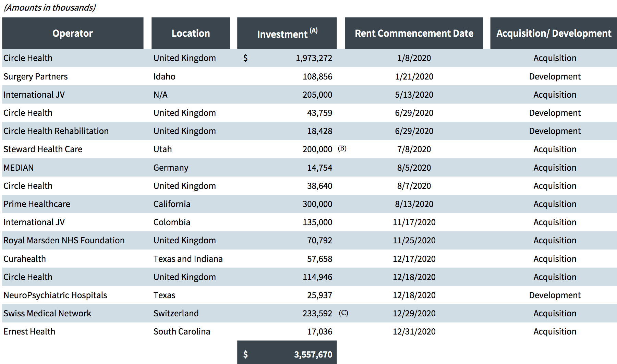The width and height of the screenshot is (617, 364).
Task: Click the total investment 3,557,670
Action: tap(313, 354)
